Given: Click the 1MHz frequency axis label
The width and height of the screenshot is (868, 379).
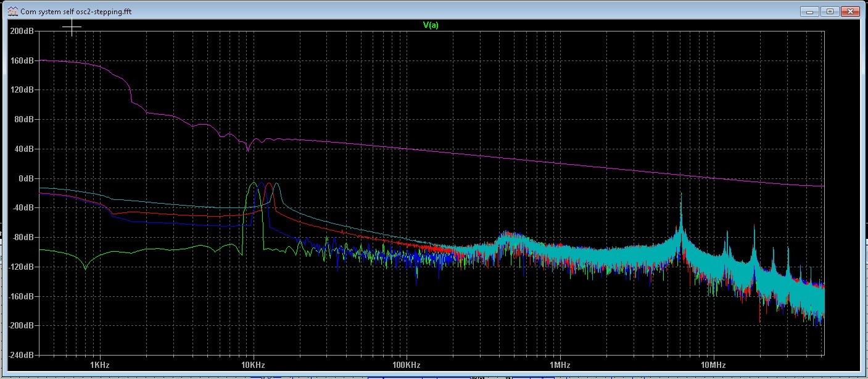Looking at the screenshot, I should (x=560, y=365).
